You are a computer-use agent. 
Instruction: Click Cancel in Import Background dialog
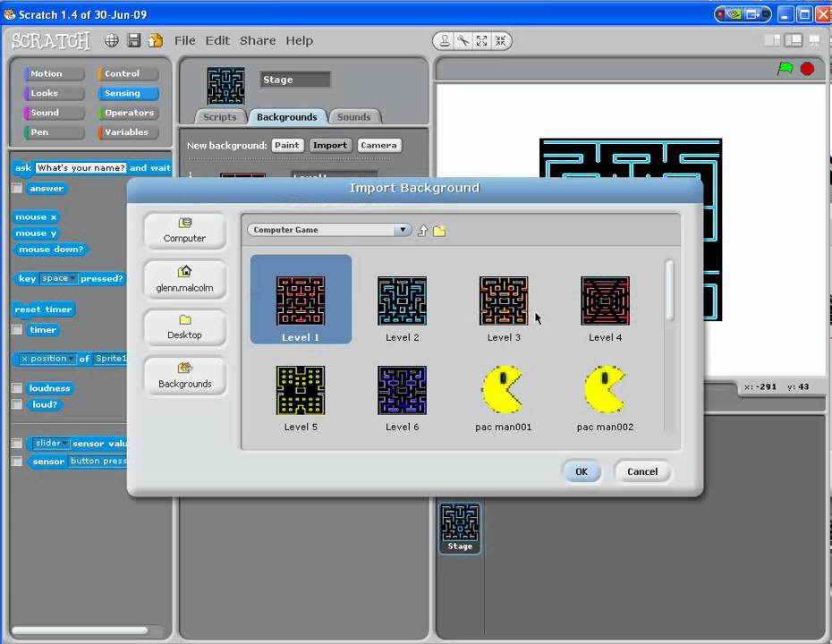click(642, 471)
